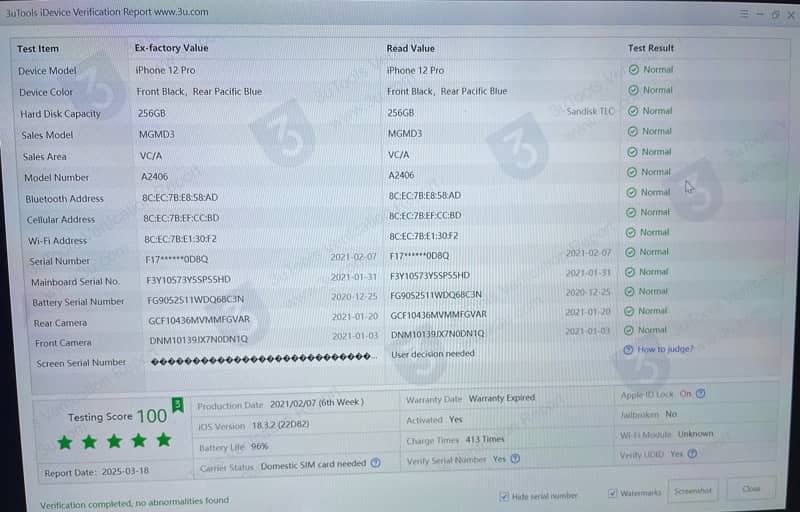Select the Hard Disk Capacity row label
800x512 pixels.
(x=60, y=114)
